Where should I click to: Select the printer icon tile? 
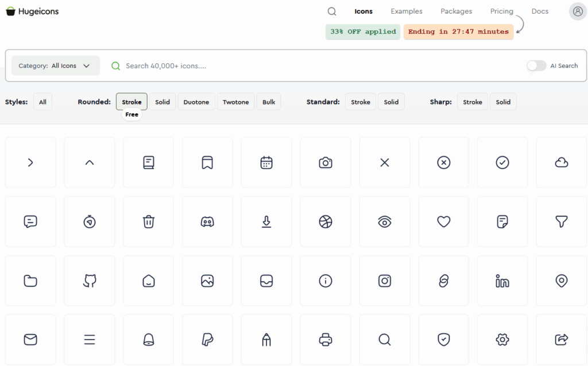[x=326, y=340]
